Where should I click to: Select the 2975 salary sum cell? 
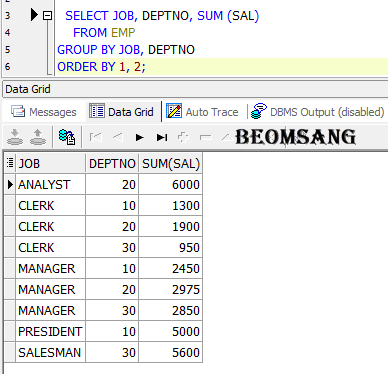[x=170, y=289]
